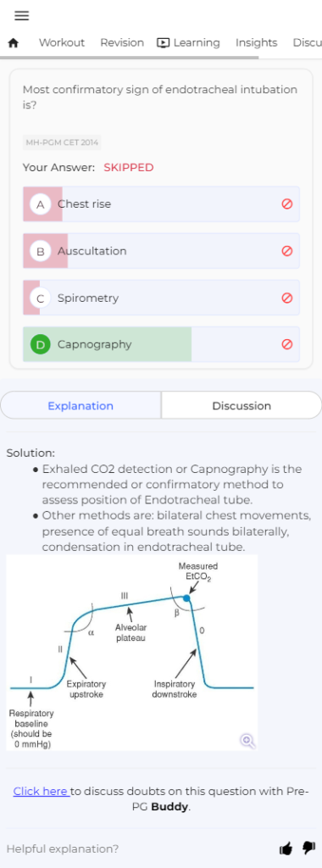Select option C Spirometry
This screenshot has height=868, width=322.
pyautogui.click(x=161, y=298)
